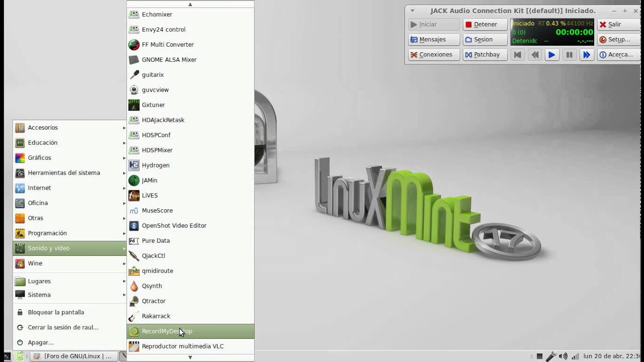The image size is (644, 362).
Task: Expand the Lugares menu
Action: pyautogui.click(x=69, y=282)
